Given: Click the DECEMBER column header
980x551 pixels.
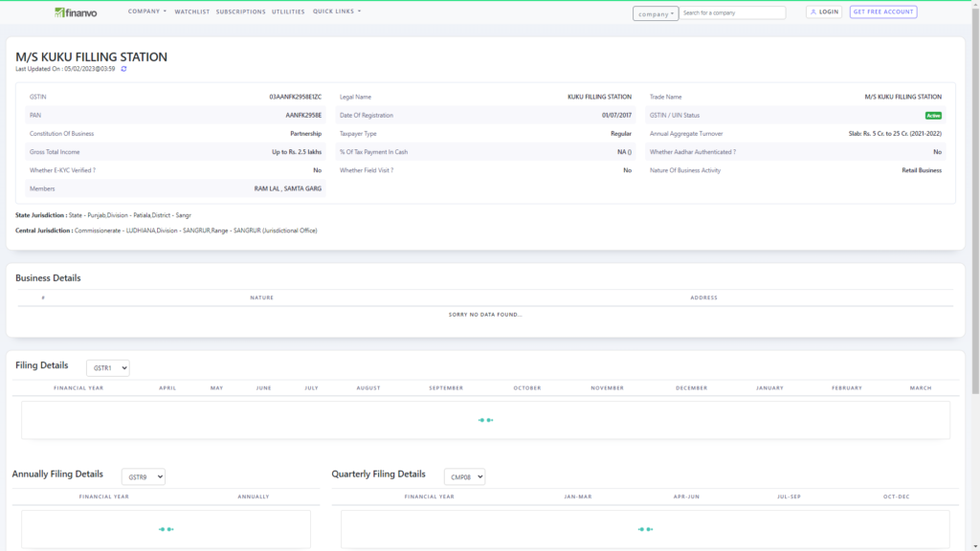Looking at the screenshot, I should click(x=691, y=388).
